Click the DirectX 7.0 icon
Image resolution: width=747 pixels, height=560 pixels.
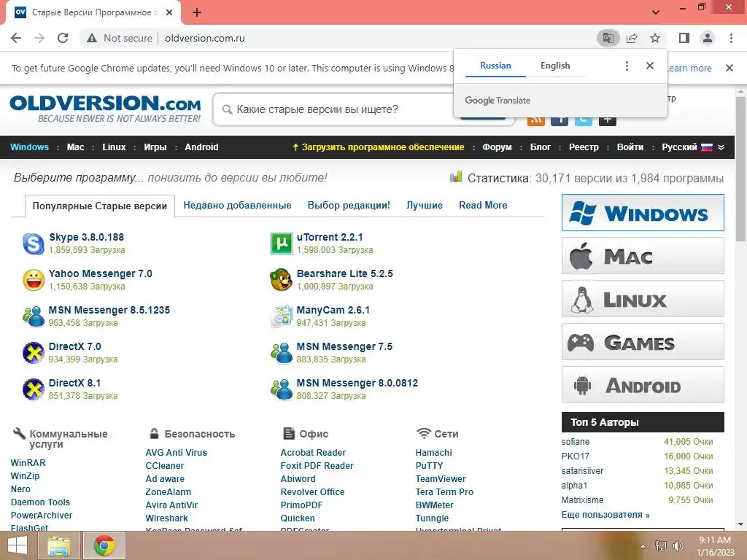pyautogui.click(x=34, y=353)
